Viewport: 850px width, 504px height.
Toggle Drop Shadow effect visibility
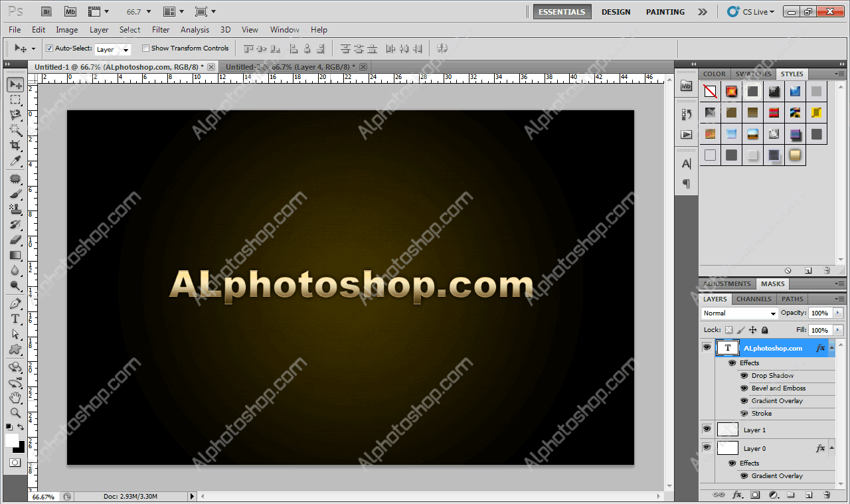coord(744,376)
